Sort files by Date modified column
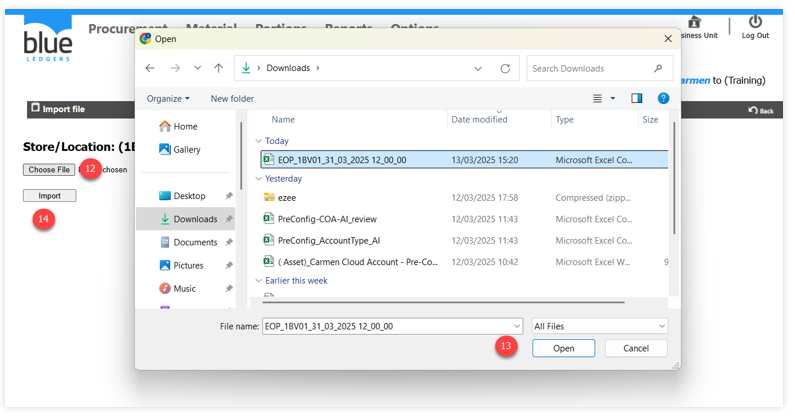This screenshot has height=416, width=795. (479, 119)
